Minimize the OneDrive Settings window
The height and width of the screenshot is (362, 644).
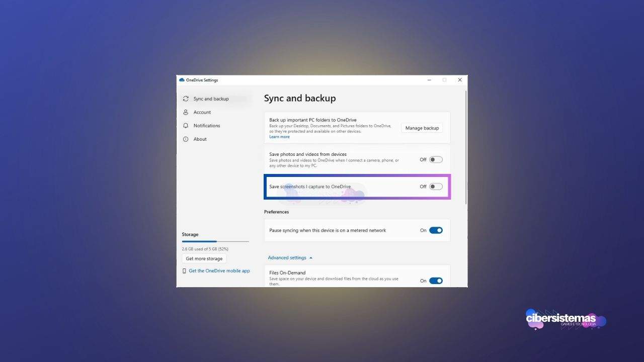(x=429, y=80)
